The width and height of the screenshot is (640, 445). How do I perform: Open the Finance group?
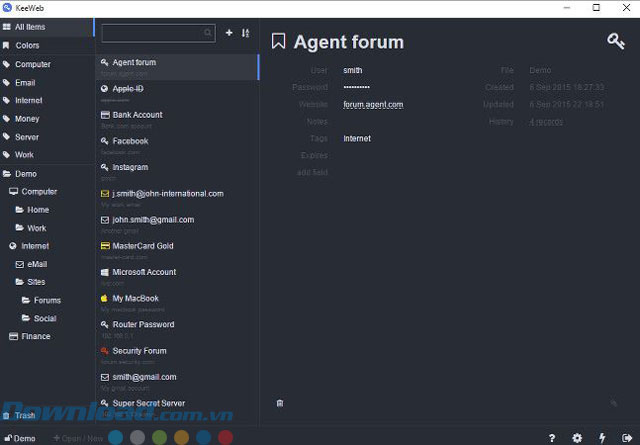[47, 336]
